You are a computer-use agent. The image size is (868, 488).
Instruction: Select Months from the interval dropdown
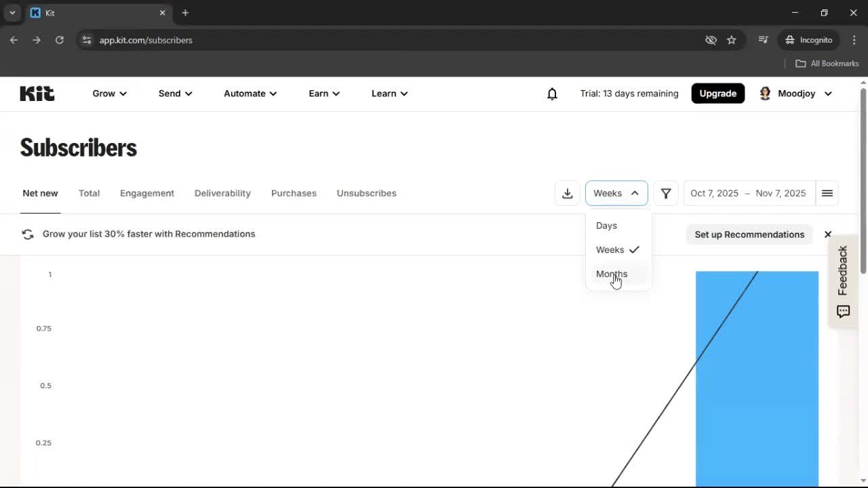tap(612, 274)
